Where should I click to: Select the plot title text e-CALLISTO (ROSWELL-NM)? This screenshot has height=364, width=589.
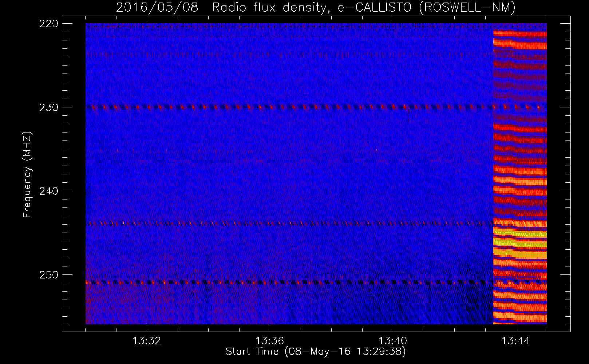click(427, 7)
